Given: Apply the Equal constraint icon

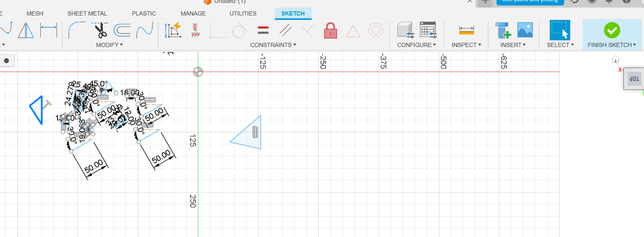Looking at the screenshot, I should [x=263, y=30].
